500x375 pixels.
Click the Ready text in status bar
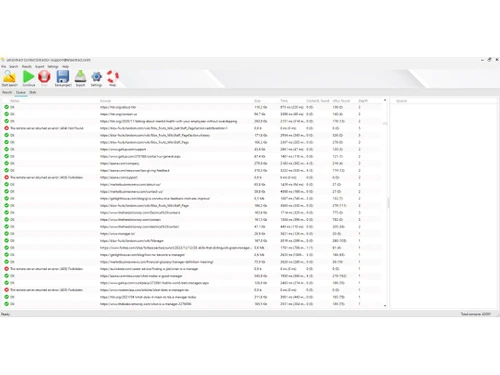[x=5, y=314]
